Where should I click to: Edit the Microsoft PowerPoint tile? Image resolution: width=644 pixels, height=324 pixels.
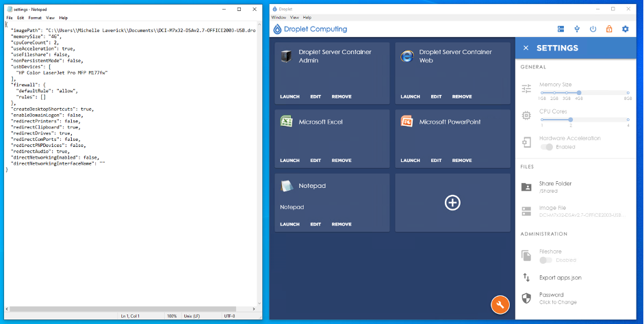point(436,161)
